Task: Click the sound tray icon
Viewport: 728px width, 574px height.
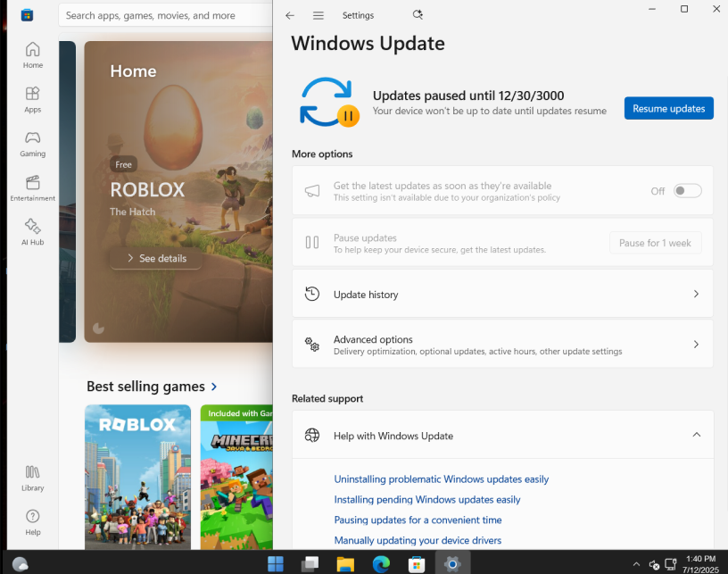Action: click(654, 565)
